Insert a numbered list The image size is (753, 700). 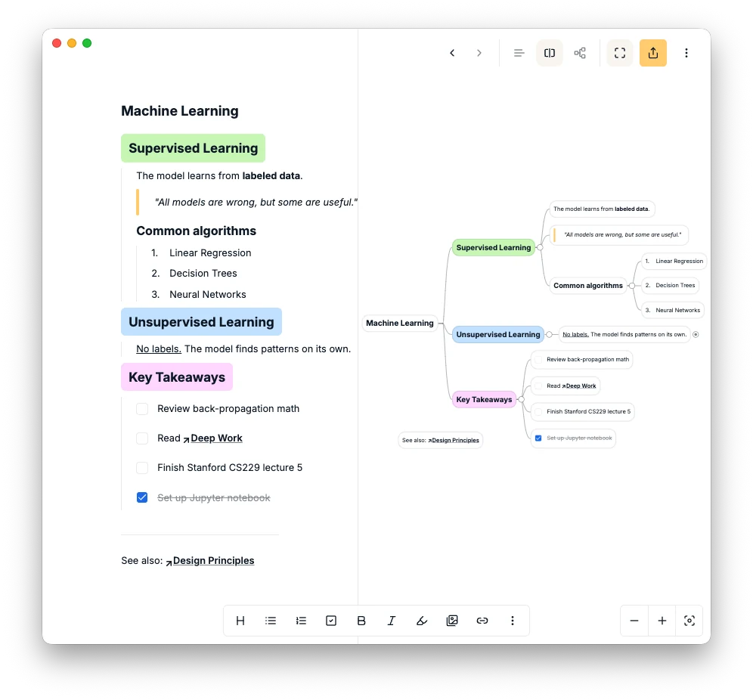coord(301,621)
